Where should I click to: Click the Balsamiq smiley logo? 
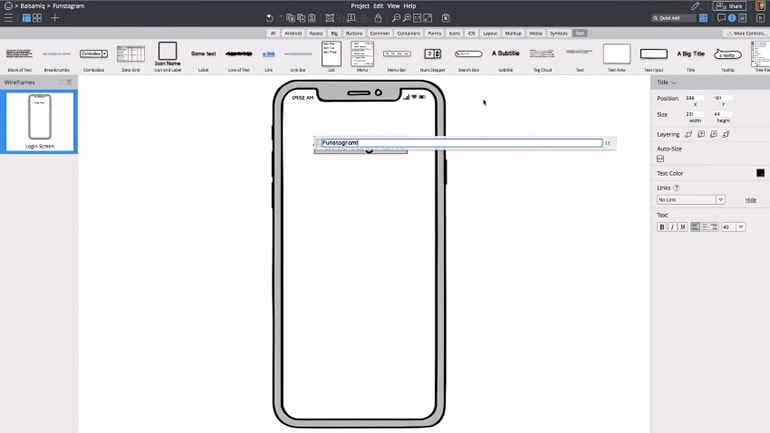click(8, 6)
